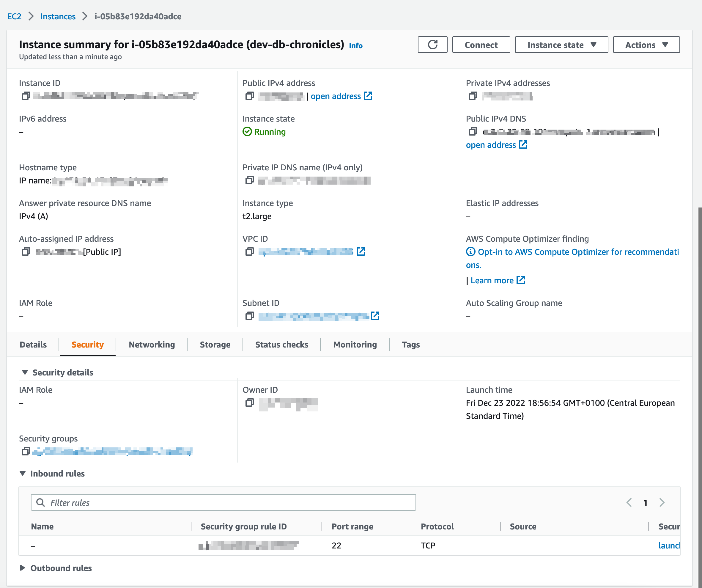The width and height of the screenshot is (702, 588).
Task: Switch to the Status checks tab
Action: (x=281, y=345)
